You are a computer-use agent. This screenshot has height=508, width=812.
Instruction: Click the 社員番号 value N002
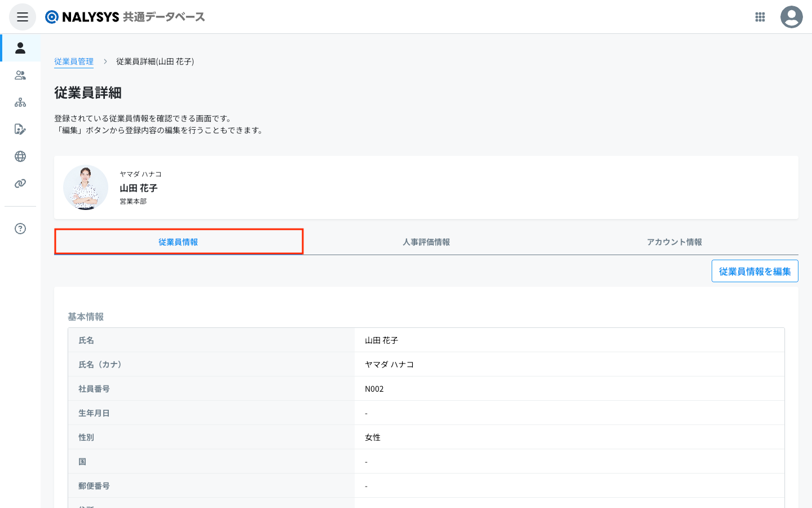coord(374,389)
